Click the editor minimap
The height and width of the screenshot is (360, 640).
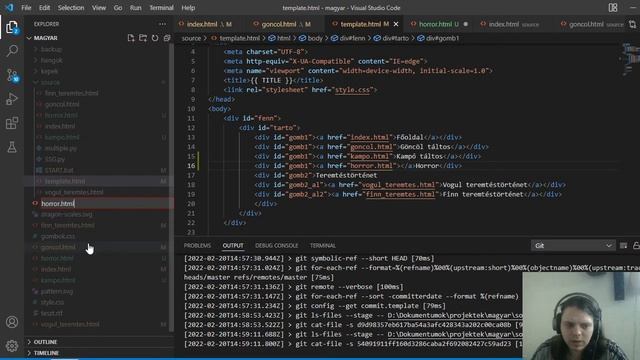(631, 59)
